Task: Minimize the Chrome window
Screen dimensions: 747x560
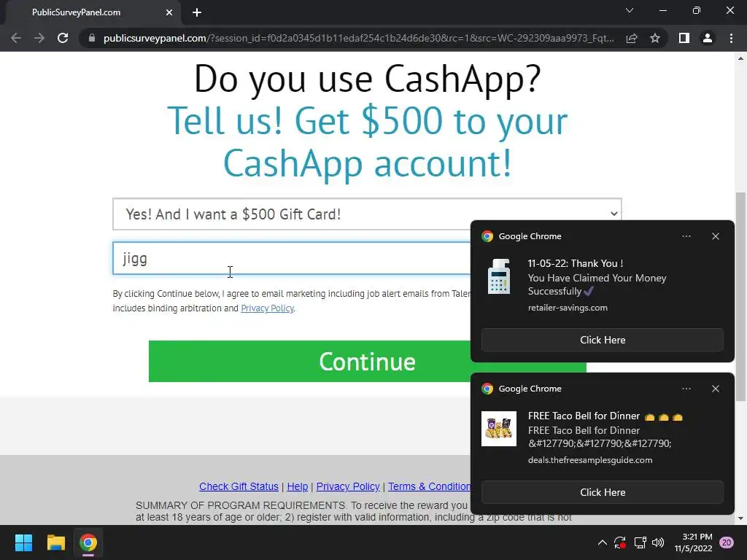Action: 662,10
